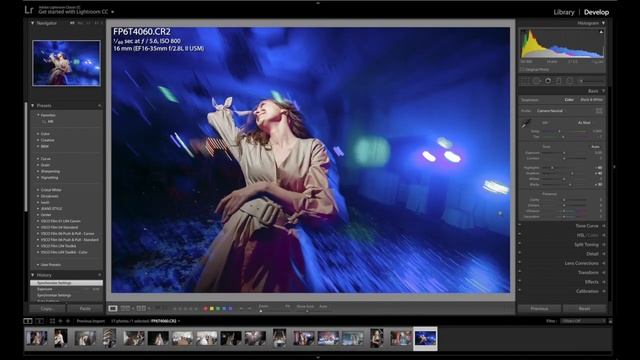The height and width of the screenshot is (360, 640).
Task: Enable the Original Photo checkbox
Action: [x=522, y=70]
